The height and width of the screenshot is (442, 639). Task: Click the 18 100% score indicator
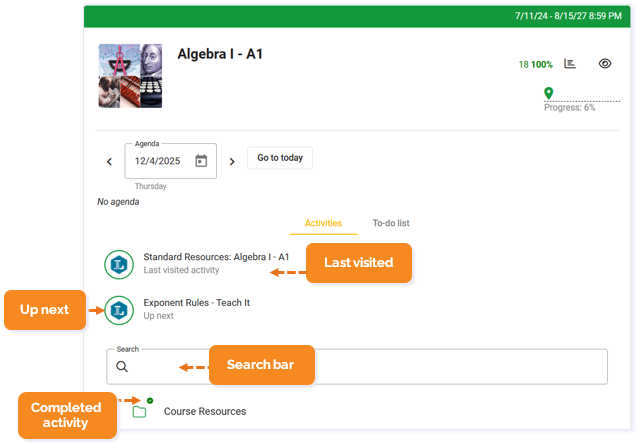point(535,64)
